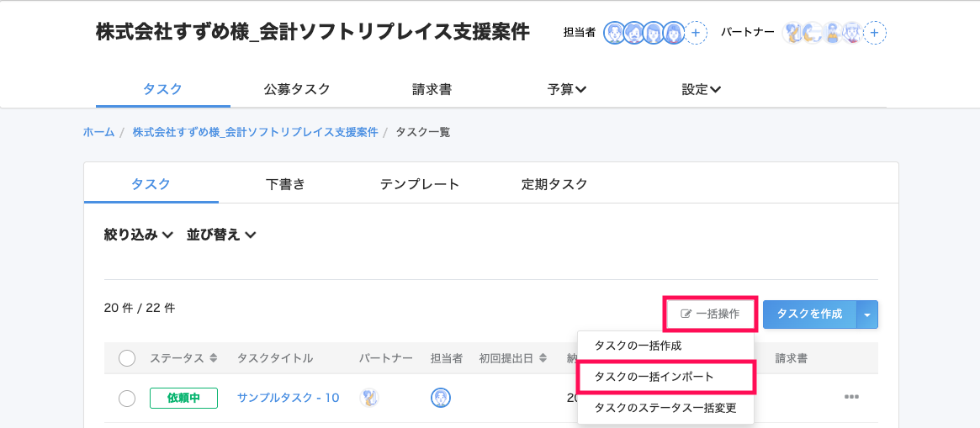Select the サンプルタスク - 10 row checkbox

127,398
